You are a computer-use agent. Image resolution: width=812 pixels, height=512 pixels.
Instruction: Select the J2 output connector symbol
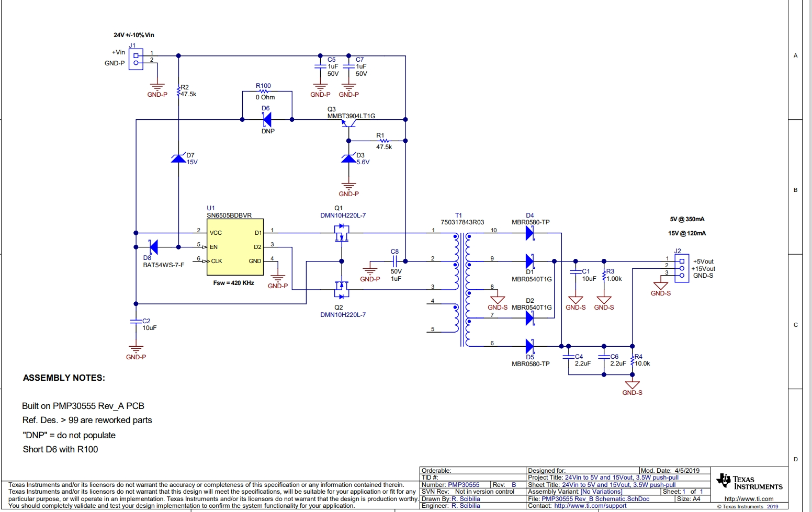pos(681,268)
